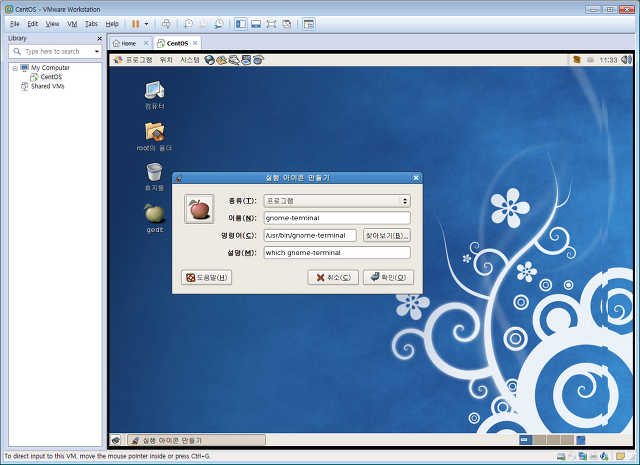This screenshot has height=465, width=640.
Task: Click the gedit apple desktop icon
Action: tap(155, 218)
